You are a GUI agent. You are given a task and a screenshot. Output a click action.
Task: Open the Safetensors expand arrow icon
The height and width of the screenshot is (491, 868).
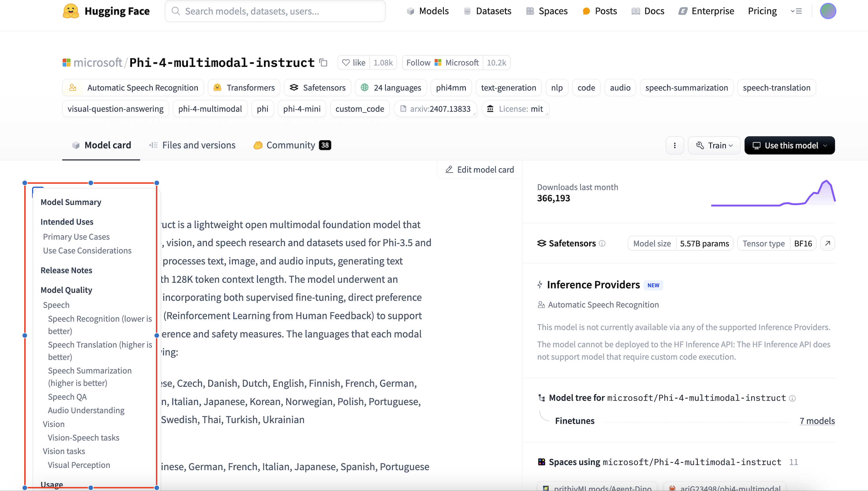[828, 243]
